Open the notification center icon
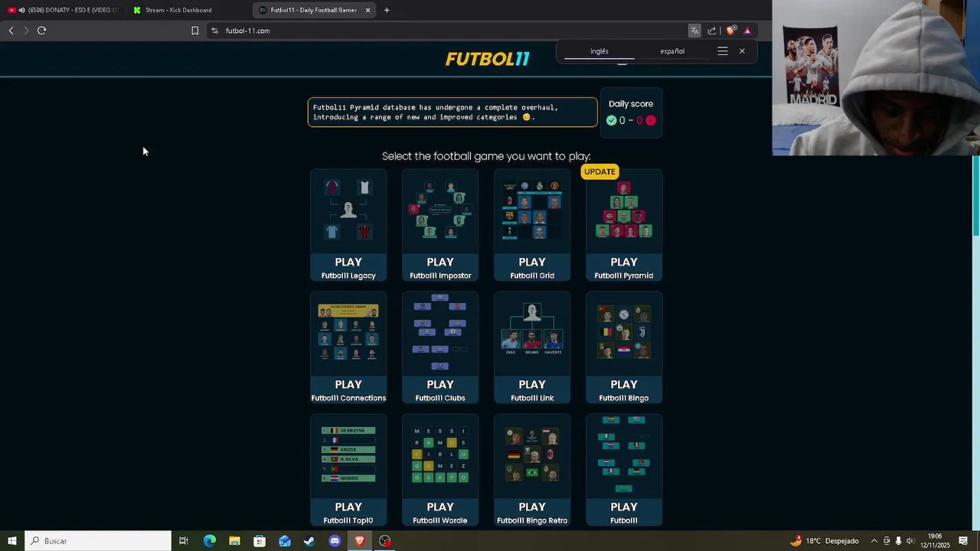The height and width of the screenshot is (551, 980). [963, 541]
